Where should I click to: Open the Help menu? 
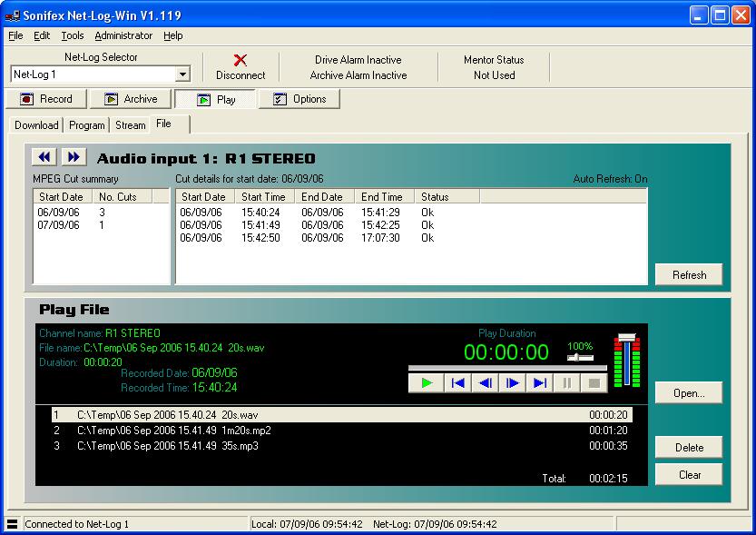pyautogui.click(x=173, y=35)
